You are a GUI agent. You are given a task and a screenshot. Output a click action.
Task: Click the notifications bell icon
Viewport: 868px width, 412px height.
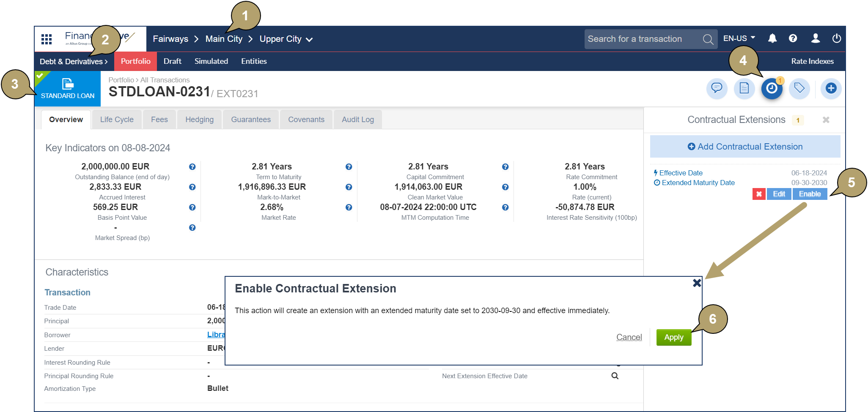772,38
